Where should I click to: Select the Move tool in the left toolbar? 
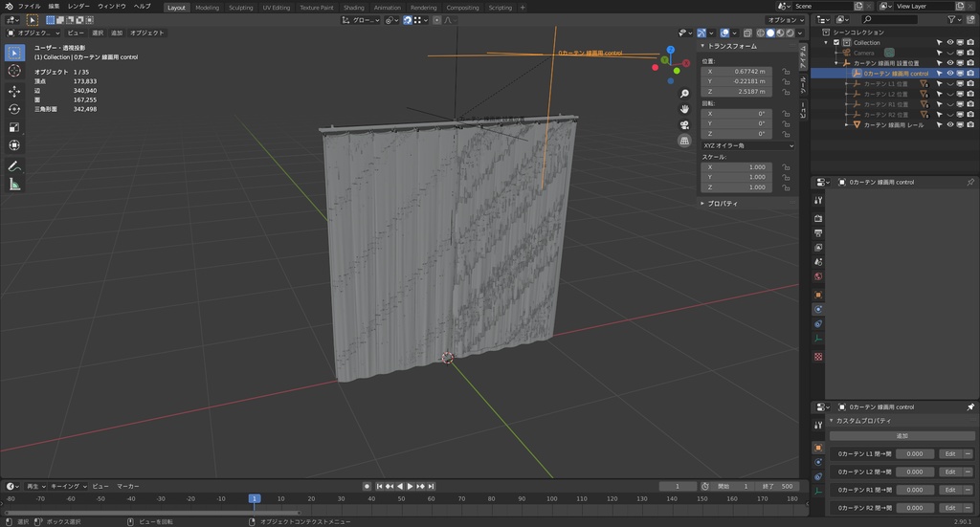[14, 91]
